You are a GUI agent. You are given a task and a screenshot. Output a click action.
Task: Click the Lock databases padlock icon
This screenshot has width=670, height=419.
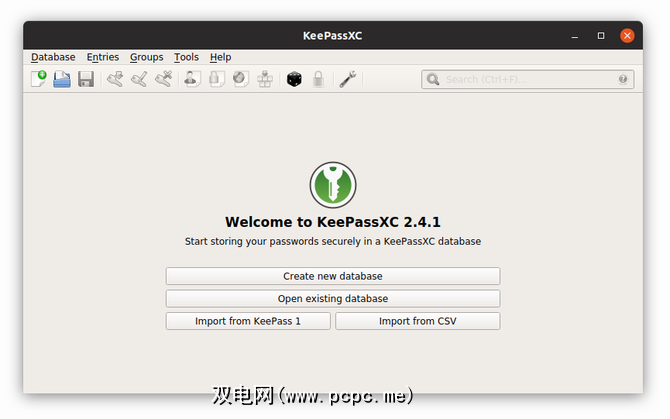318,79
